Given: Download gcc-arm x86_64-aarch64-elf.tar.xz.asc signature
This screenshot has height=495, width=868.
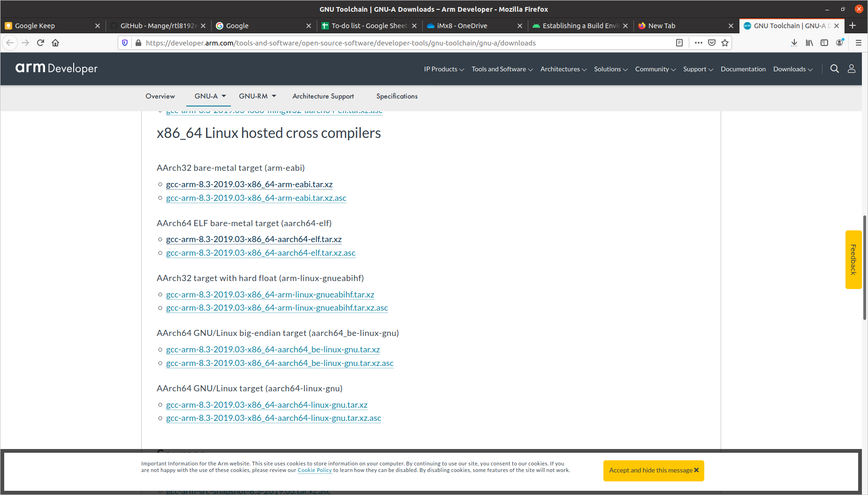Looking at the screenshot, I should click(x=261, y=253).
